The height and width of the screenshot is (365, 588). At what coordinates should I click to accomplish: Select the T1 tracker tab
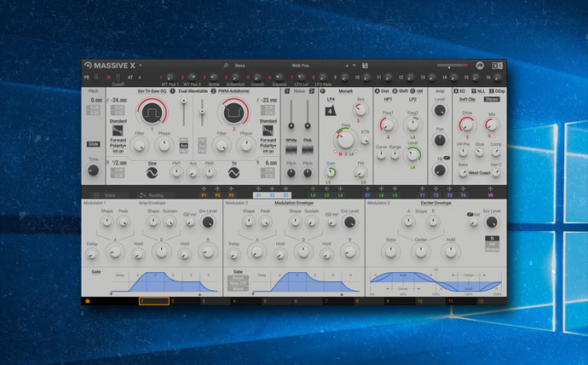(422, 195)
